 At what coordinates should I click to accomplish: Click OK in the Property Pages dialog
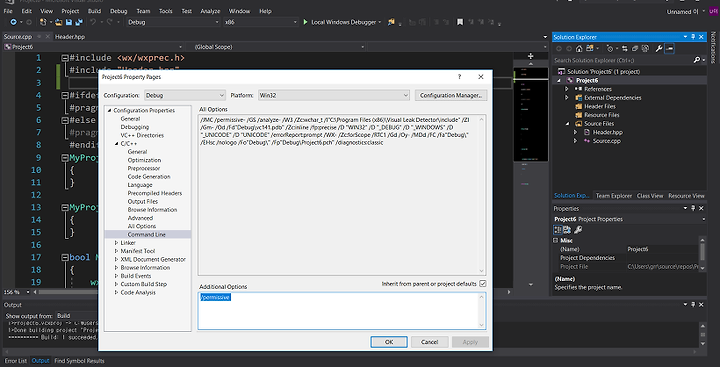[x=389, y=342]
